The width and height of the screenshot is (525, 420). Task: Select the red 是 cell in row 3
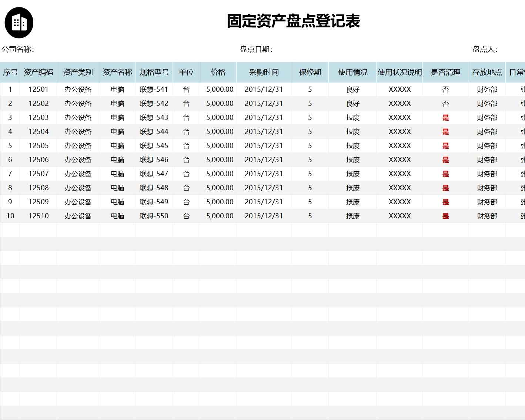point(445,117)
